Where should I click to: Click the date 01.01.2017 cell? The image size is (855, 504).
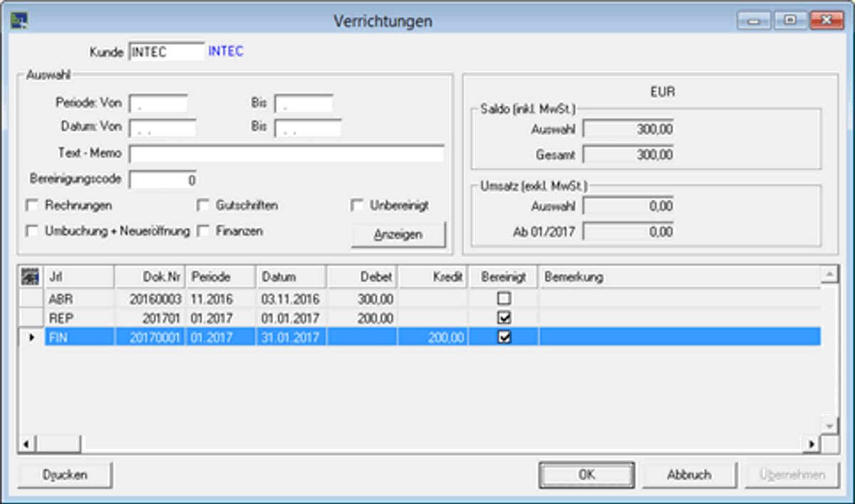pyautogui.click(x=291, y=318)
